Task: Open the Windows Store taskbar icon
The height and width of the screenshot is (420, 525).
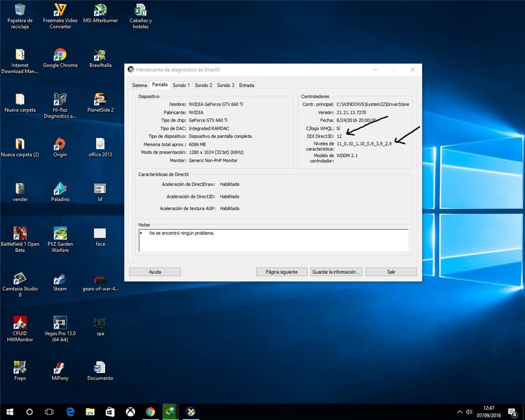Action: tap(110, 412)
